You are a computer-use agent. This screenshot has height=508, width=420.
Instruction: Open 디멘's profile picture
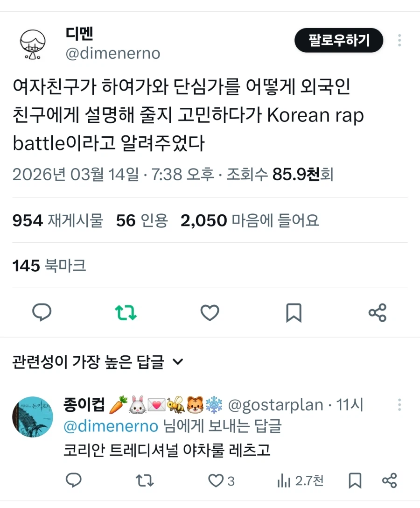click(x=32, y=42)
